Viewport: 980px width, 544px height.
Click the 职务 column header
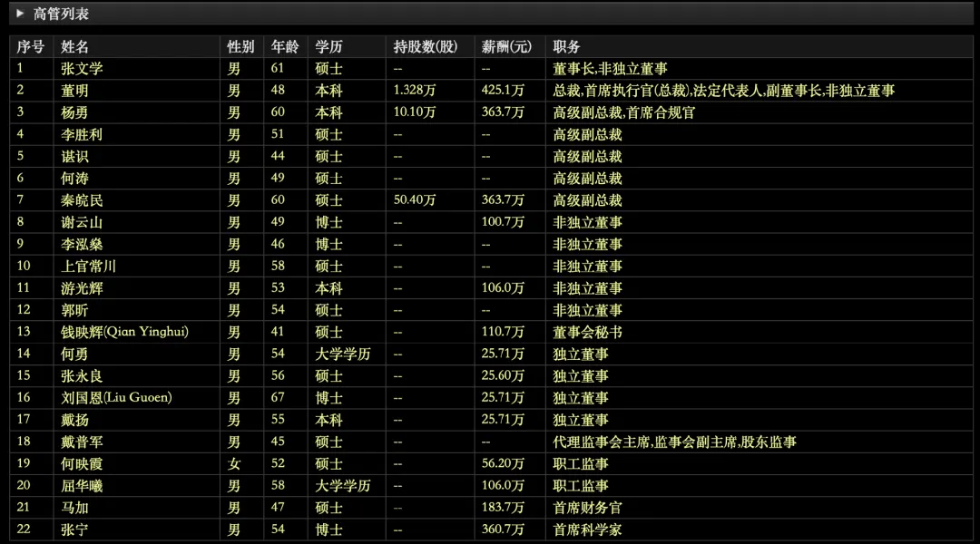pyautogui.click(x=567, y=46)
